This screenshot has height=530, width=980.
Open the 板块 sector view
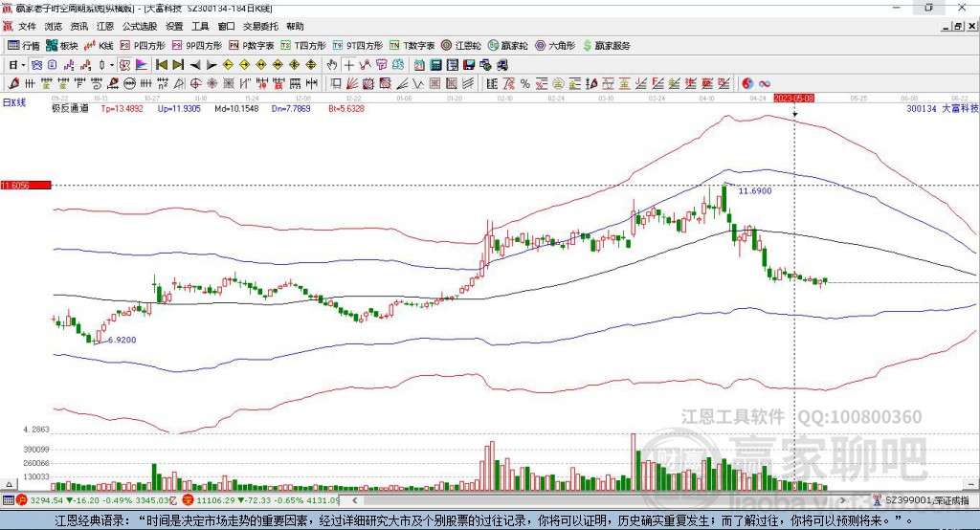pos(62,46)
